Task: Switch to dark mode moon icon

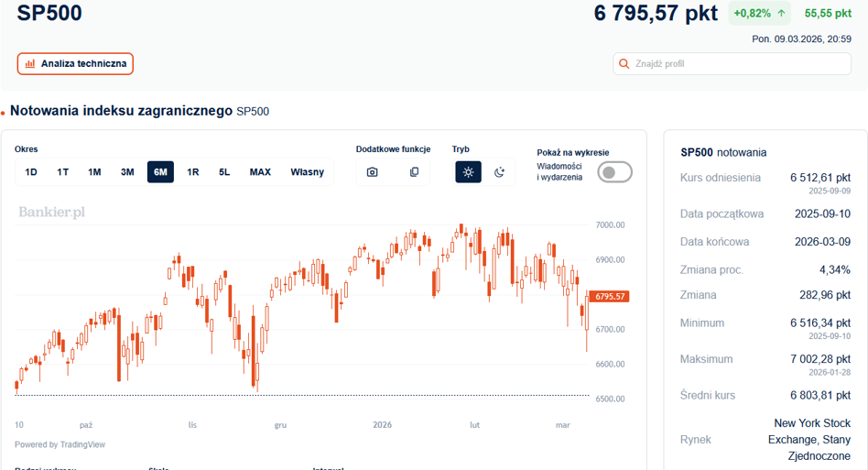Action: tap(499, 172)
